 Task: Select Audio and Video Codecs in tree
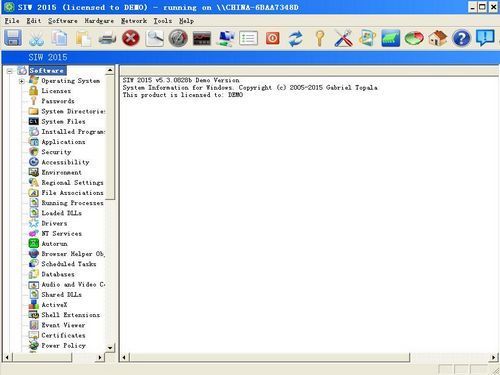coord(73,285)
